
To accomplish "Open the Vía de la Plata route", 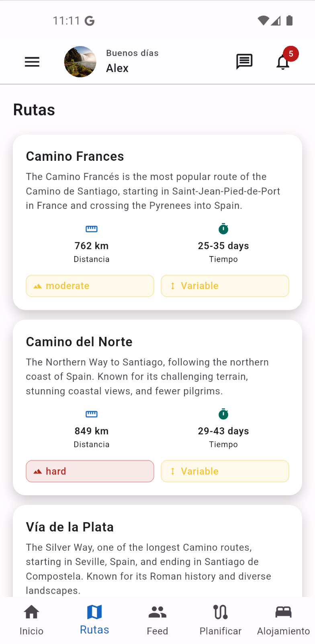I will click(70, 527).
